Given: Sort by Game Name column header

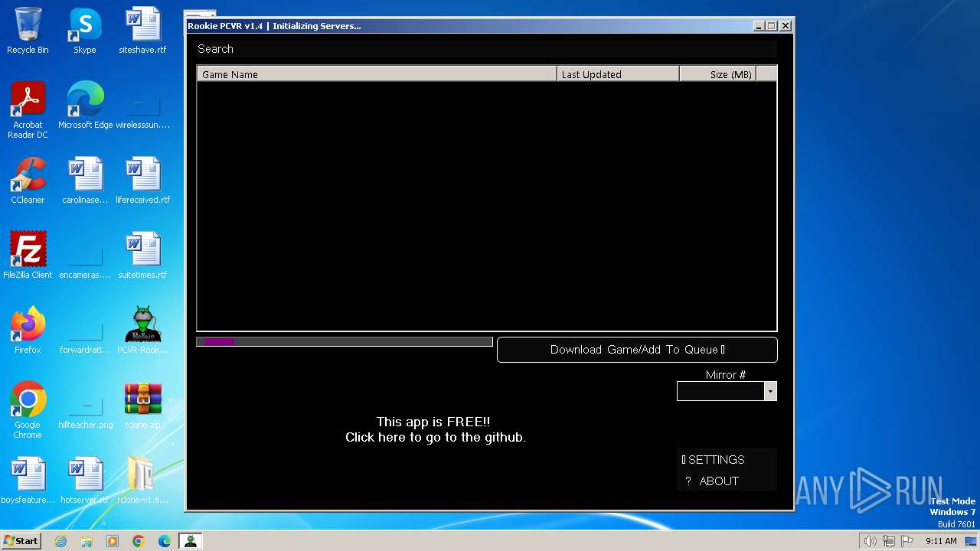Looking at the screenshot, I should (377, 74).
